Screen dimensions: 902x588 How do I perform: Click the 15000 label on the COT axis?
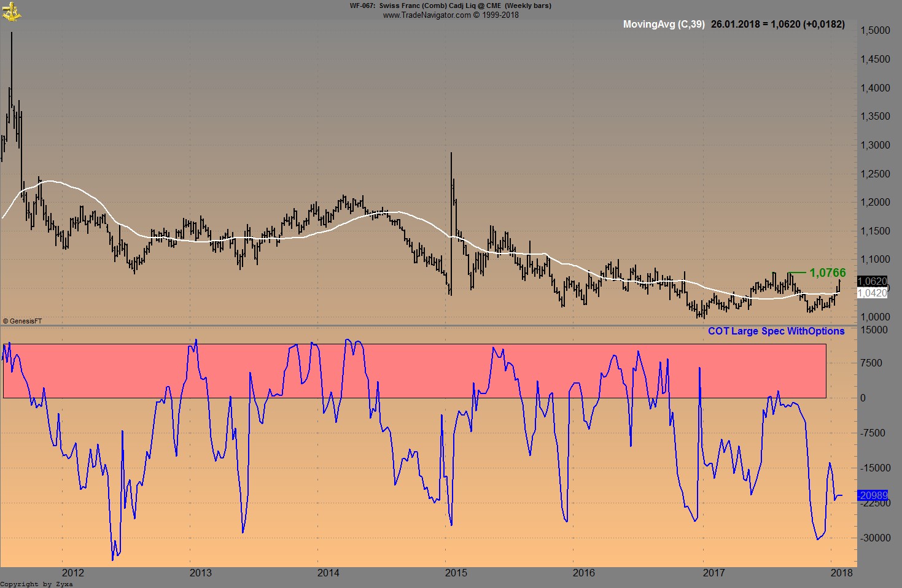click(x=874, y=330)
